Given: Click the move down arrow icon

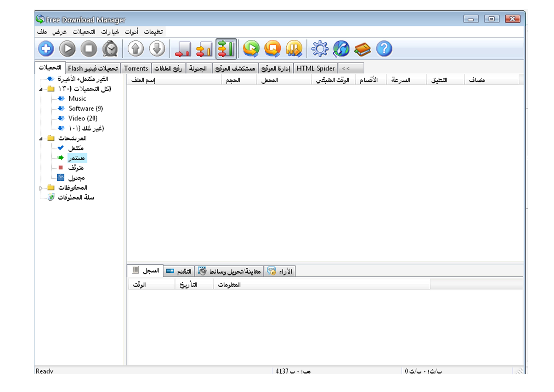Looking at the screenshot, I should click(157, 49).
